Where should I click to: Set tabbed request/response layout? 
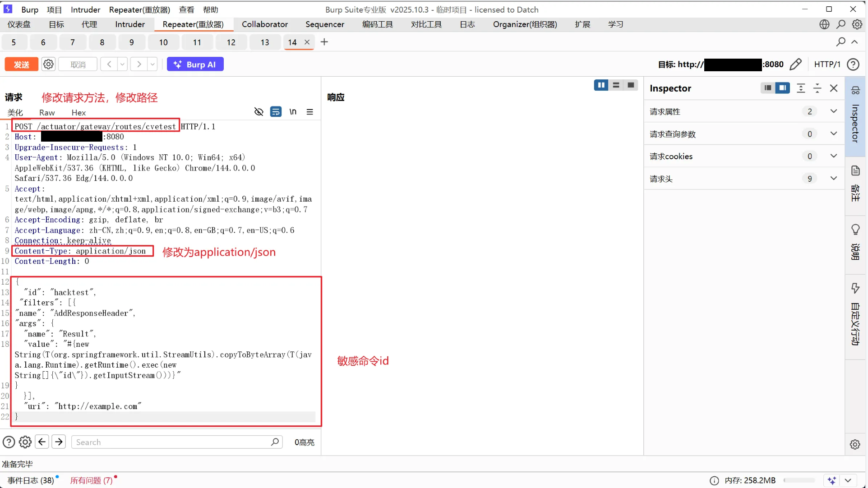[631, 85]
